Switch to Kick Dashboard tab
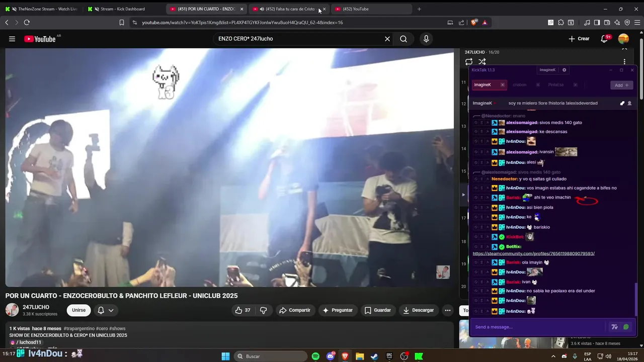This screenshot has height=362, width=644. click(x=124, y=9)
